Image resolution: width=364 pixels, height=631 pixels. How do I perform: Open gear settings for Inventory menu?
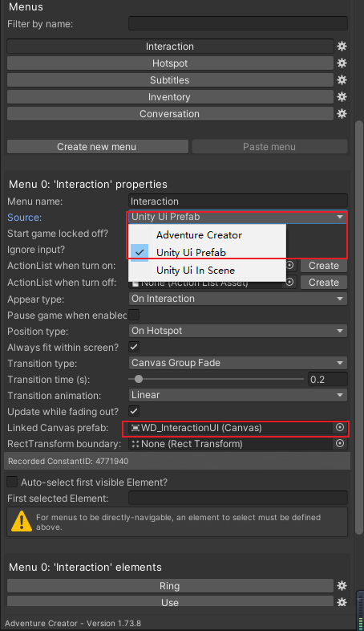tap(342, 97)
